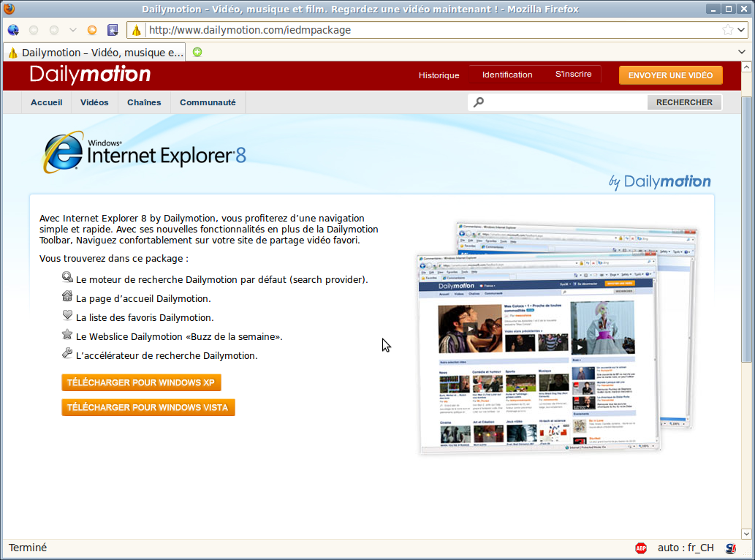Close the Firefox window
The height and width of the screenshot is (560, 755).
pos(744,9)
